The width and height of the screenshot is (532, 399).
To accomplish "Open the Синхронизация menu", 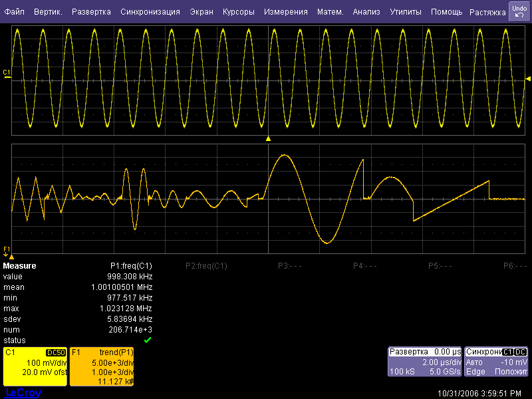I will pos(150,12).
